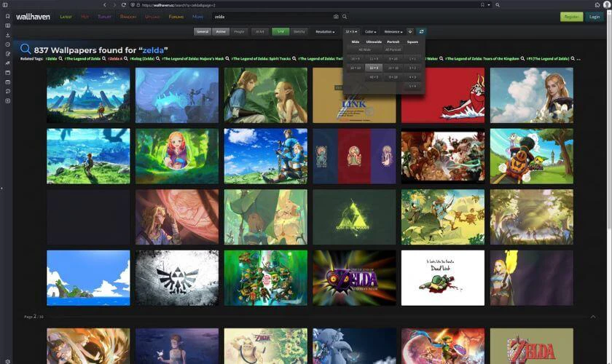The height and width of the screenshot is (364, 612).
Task: Open the Upload page
Action: point(152,17)
